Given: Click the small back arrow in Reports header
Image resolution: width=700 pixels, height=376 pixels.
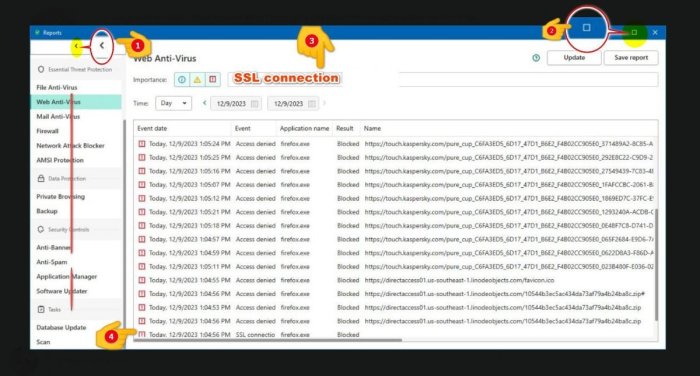Looking at the screenshot, I should pos(76,46).
